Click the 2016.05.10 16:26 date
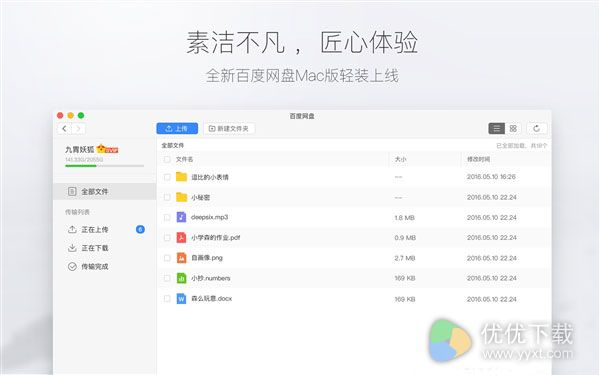Image resolution: width=600 pixels, height=375 pixels. 491,177
